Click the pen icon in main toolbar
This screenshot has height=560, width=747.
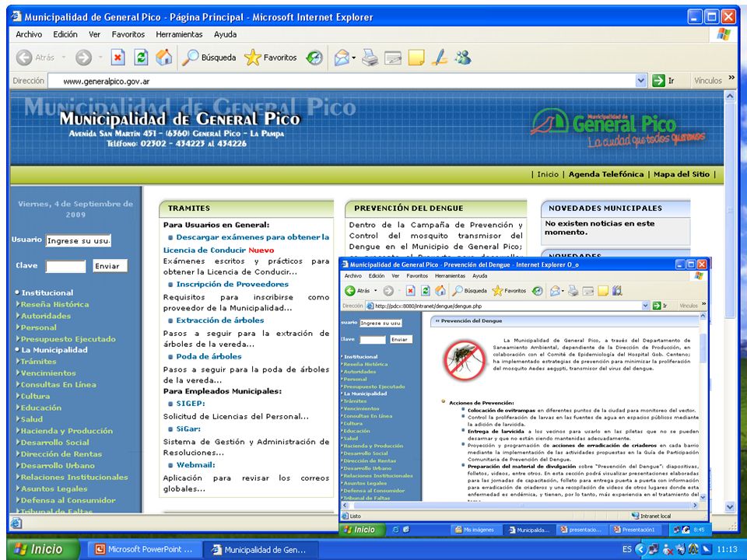[x=439, y=58]
